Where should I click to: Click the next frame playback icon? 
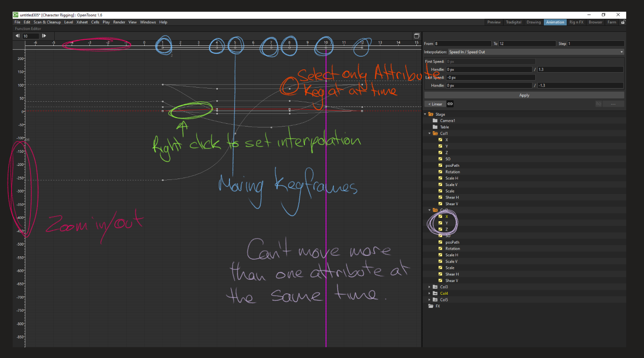coord(44,36)
